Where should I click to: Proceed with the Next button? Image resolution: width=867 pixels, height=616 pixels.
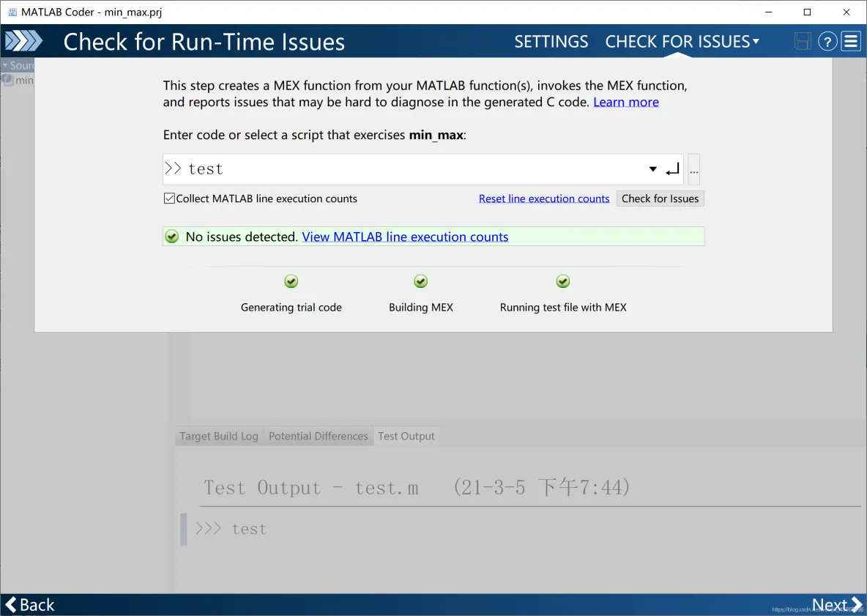tap(836, 604)
